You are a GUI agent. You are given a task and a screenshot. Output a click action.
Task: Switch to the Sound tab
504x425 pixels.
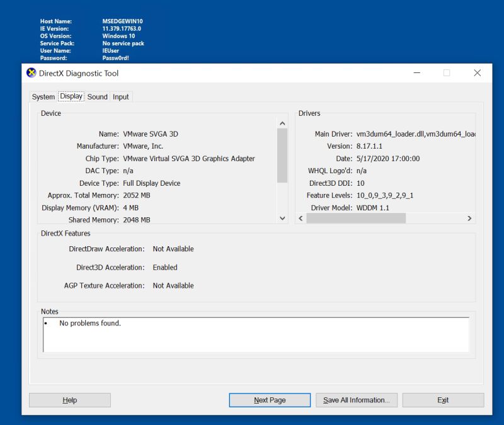tap(97, 96)
